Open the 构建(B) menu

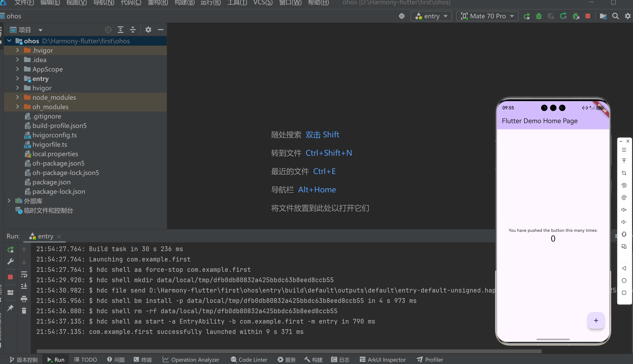184,3
